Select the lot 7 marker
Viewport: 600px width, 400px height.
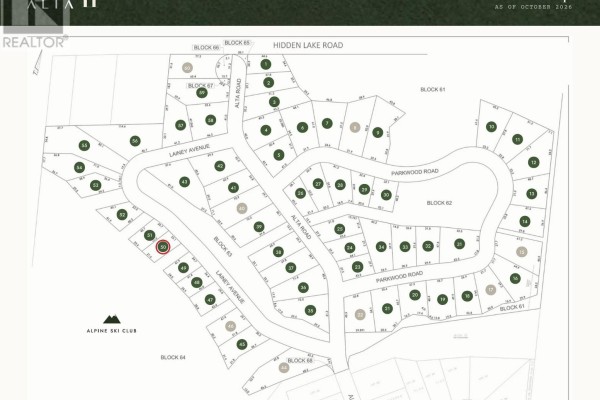pos(327,123)
